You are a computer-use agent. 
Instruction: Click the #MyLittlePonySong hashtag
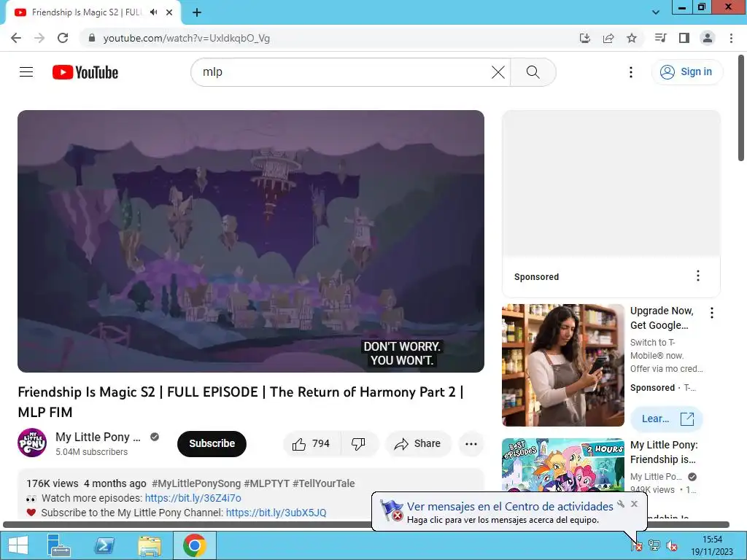196,483
